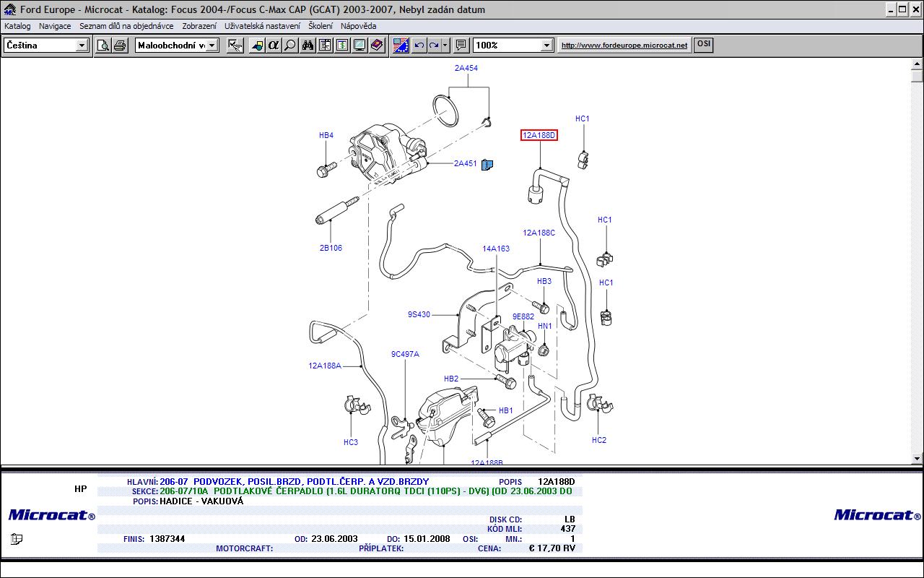Click the red book icon in toolbar
Screen dimensions: 924x578
pos(377,46)
